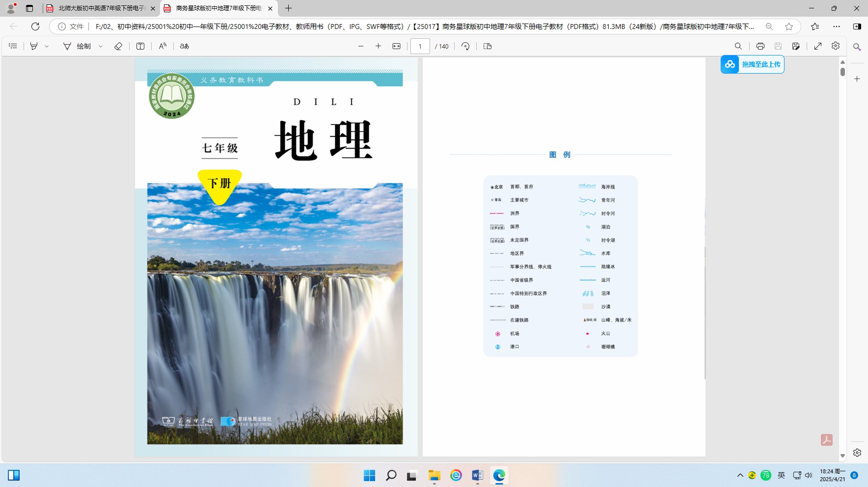Click the 拖拽至此上传 upload button
Image resolution: width=868 pixels, height=487 pixels.
point(753,64)
